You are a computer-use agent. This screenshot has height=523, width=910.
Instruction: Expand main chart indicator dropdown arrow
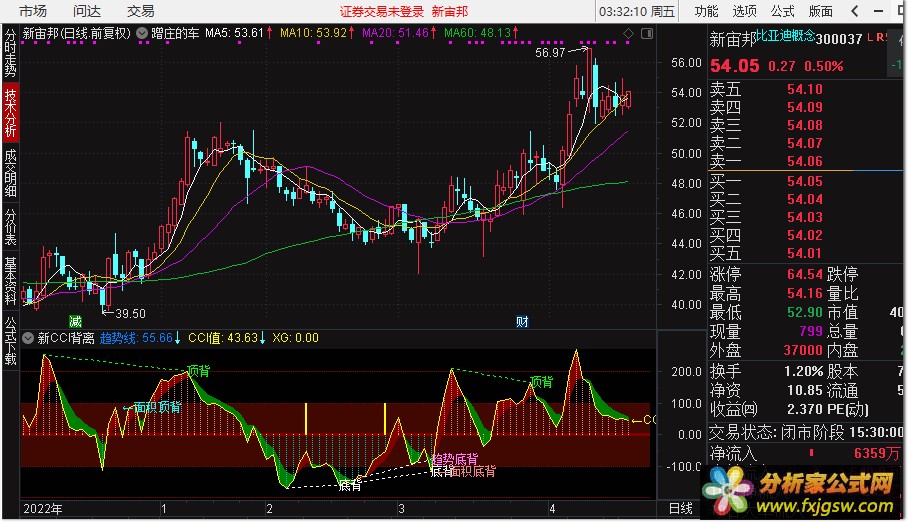pyautogui.click(x=142, y=34)
